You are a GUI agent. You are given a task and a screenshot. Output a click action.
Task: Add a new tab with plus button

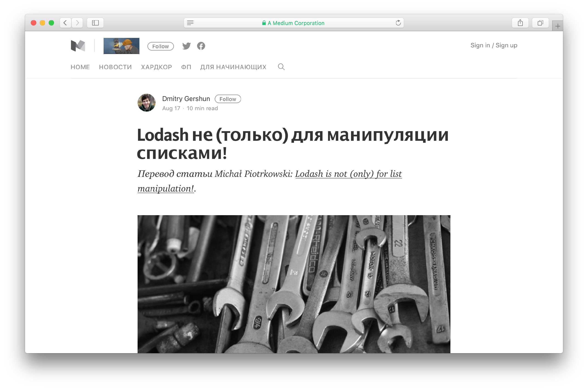[x=557, y=26]
